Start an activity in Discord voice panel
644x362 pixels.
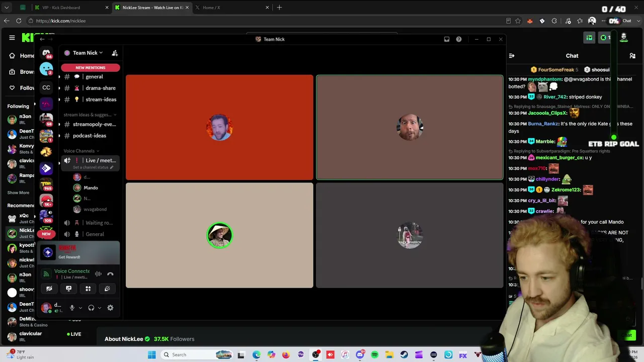point(88,289)
